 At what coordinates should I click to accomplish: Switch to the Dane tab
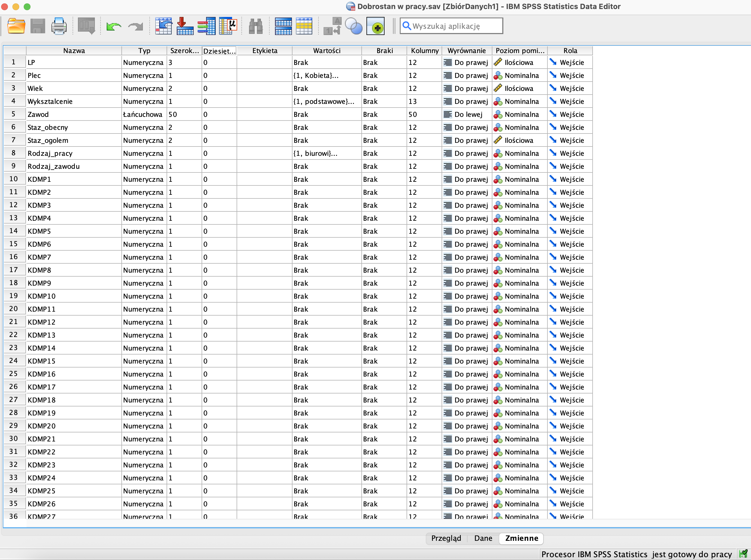click(x=483, y=538)
